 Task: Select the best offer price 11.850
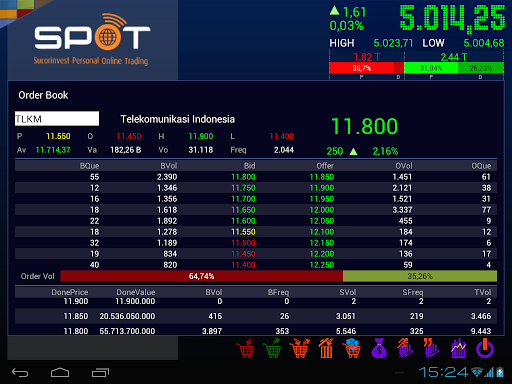pyautogui.click(x=322, y=177)
